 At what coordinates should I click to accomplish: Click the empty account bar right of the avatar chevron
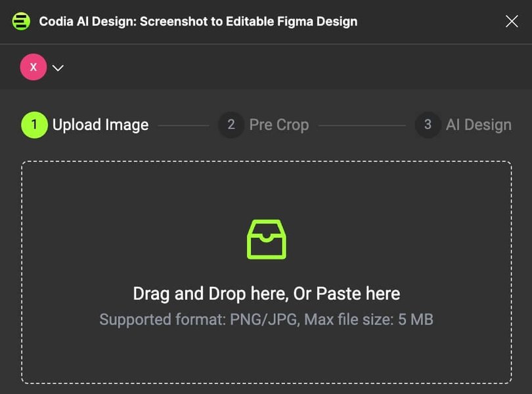296,67
